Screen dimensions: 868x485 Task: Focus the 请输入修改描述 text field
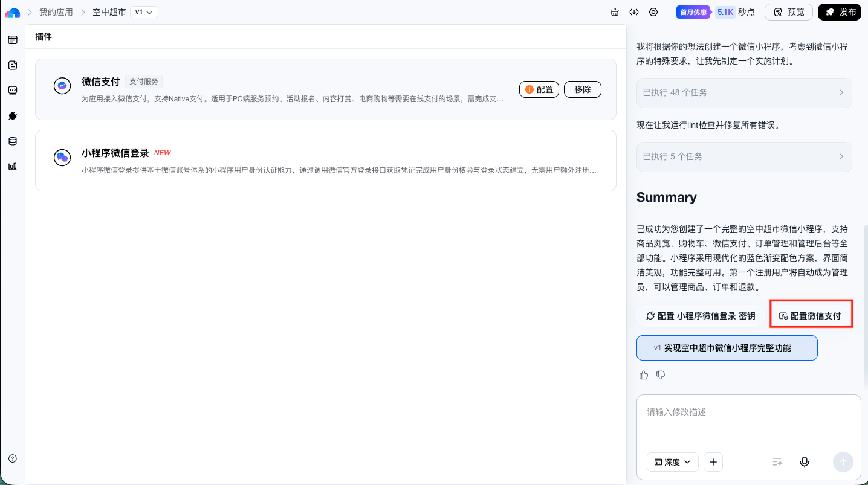[x=748, y=420]
